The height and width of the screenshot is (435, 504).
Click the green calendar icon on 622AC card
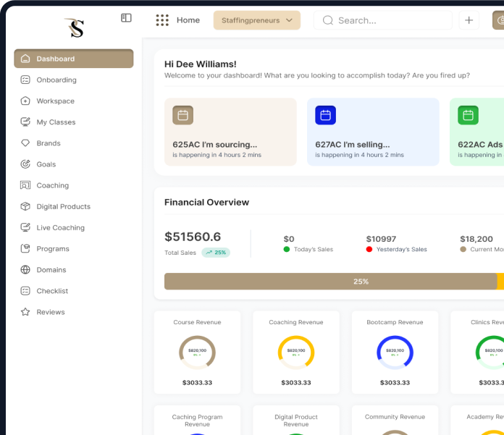click(x=468, y=115)
